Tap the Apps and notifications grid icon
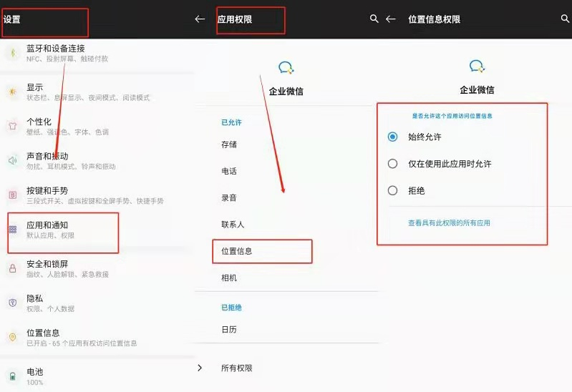The height and width of the screenshot is (392, 572). [13, 230]
